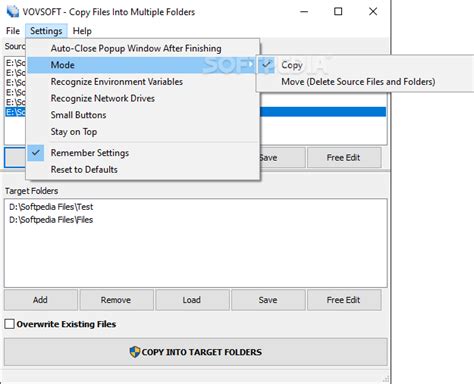Uncheck Remember Settings option
Image resolution: width=474 pixels, height=384 pixels.
(x=143, y=153)
